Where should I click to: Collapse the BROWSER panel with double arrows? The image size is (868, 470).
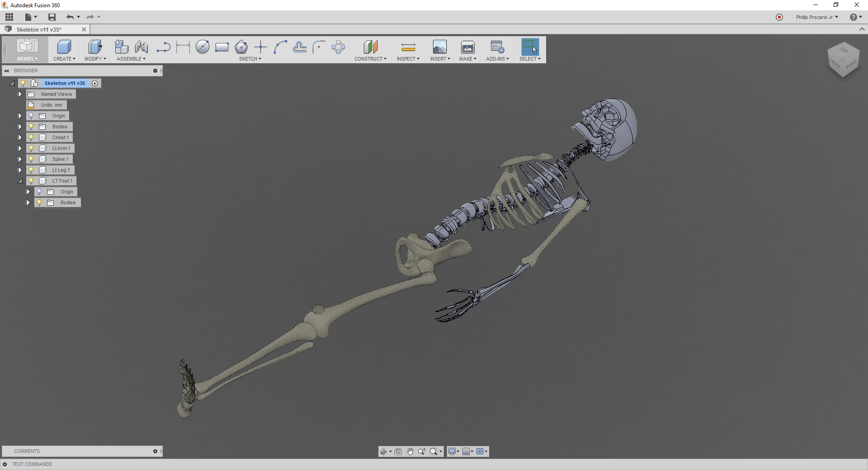pyautogui.click(x=7, y=71)
